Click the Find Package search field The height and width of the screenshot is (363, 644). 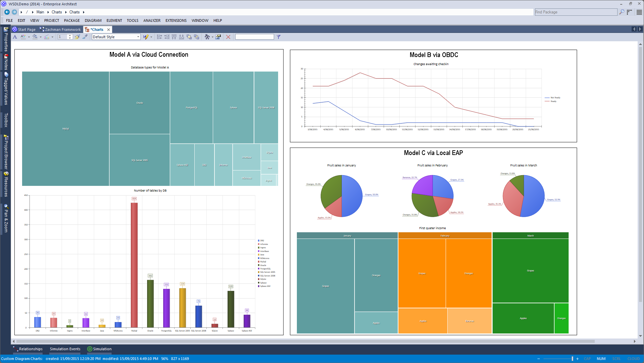pyautogui.click(x=576, y=12)
